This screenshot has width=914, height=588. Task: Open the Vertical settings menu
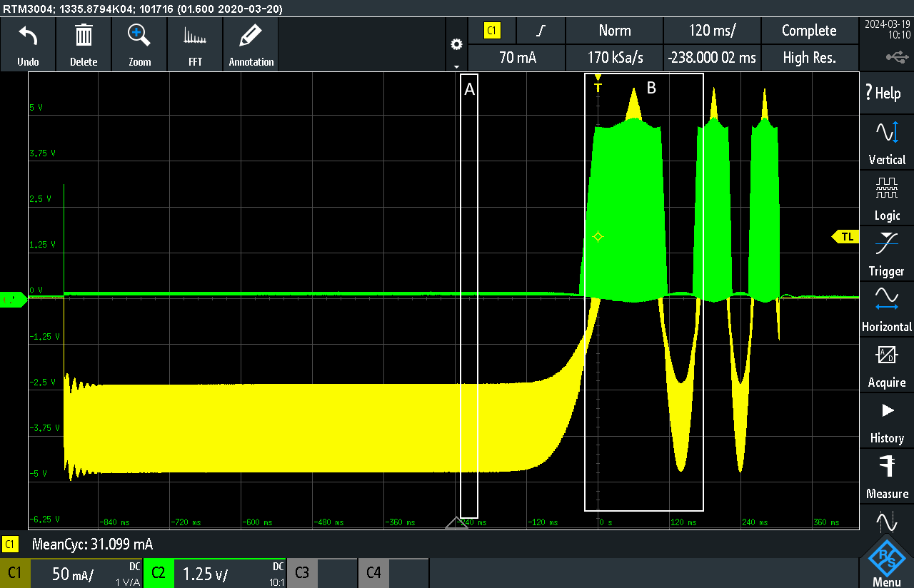point(886,143)
